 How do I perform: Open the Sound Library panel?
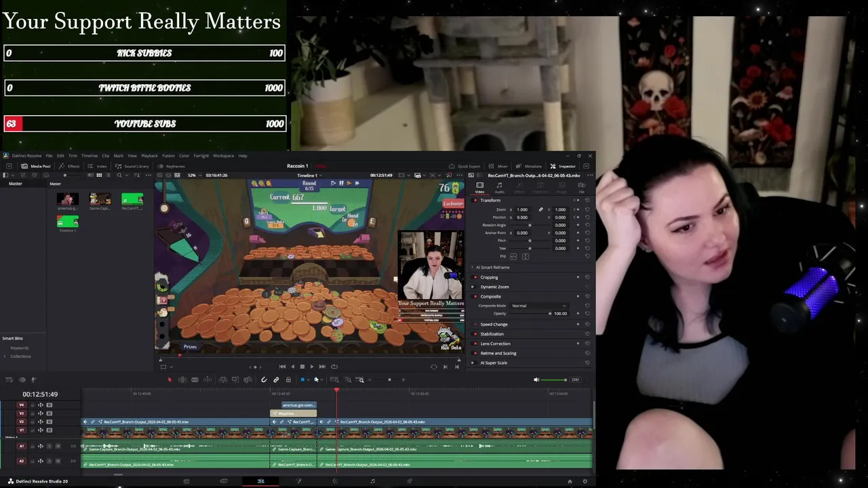pyautogui.click(x=132, y=166)
